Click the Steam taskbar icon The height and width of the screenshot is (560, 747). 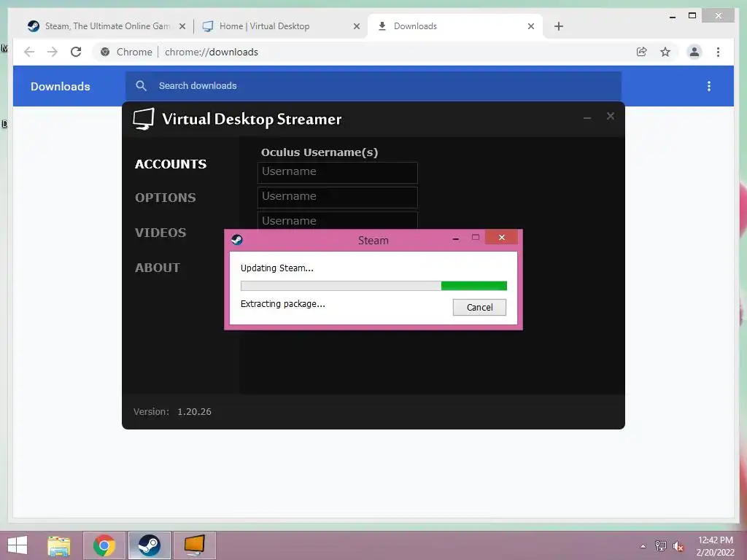149,545
